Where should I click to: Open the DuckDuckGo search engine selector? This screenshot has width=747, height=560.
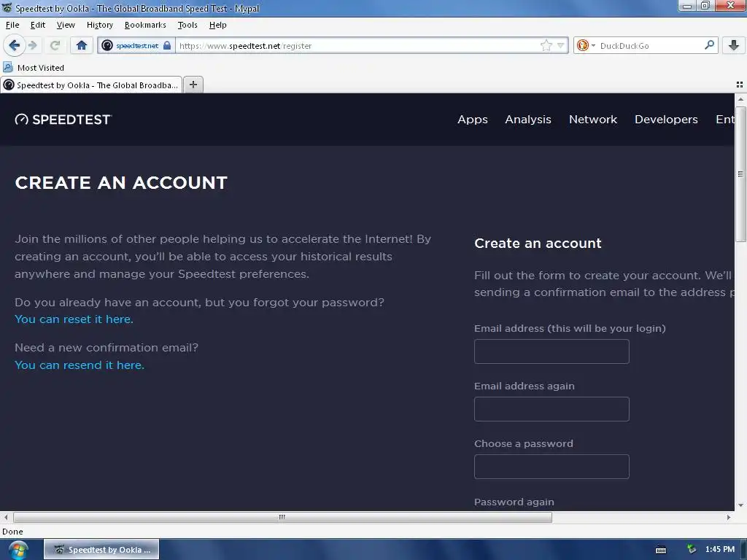[x=586, y=46]
